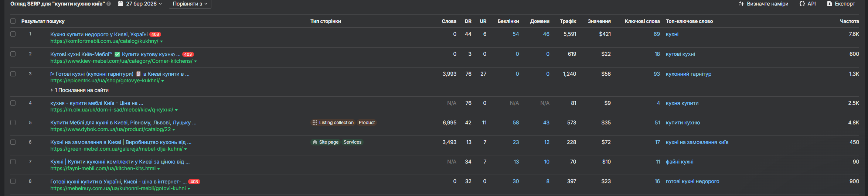Sort results by the DR column header
Viewport: 868px width, 196px height.
point(468,21)
